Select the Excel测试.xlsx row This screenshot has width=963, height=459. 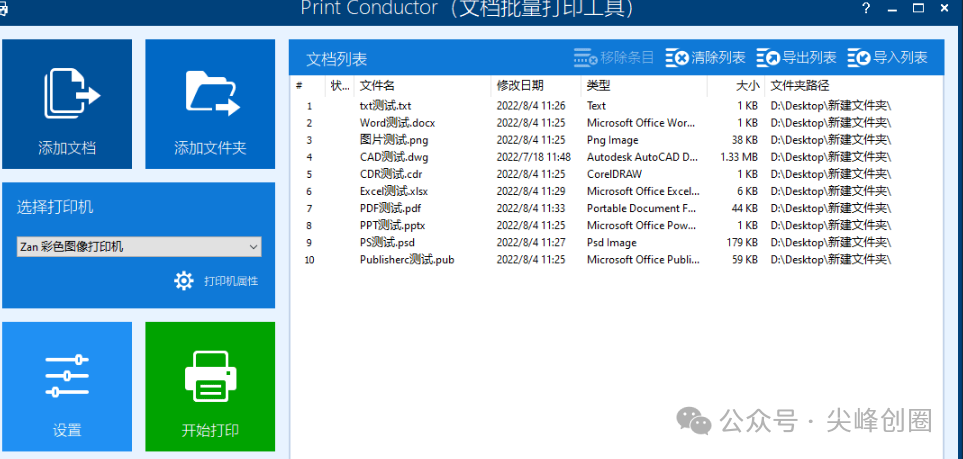617,191
